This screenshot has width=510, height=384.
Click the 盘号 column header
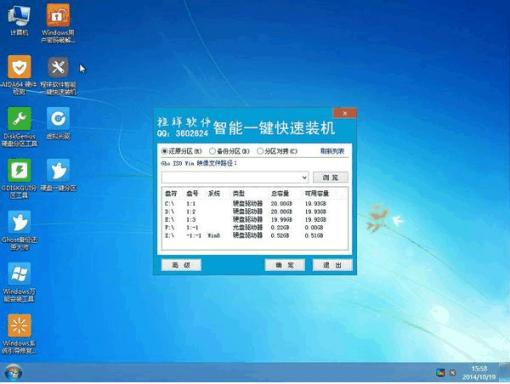pyautogui.click(x=192, y=193)
